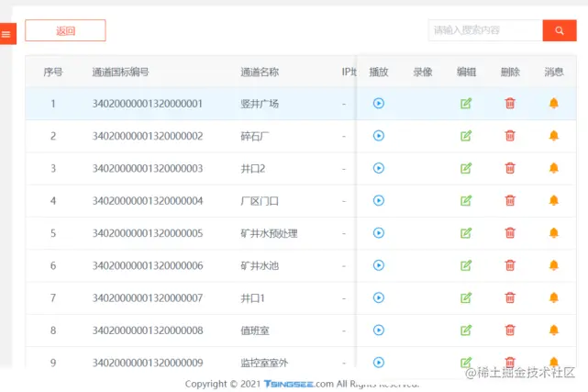Select channel ID 34020000001320000004

pyautogui.click(x=148, y=201)
